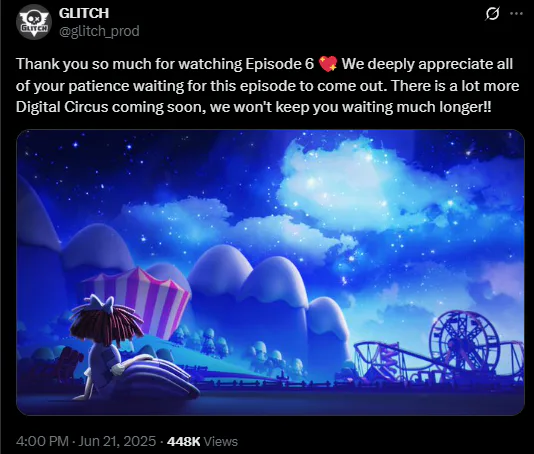
Task: Open the attached night circus image
Action: tap(270, 272)
